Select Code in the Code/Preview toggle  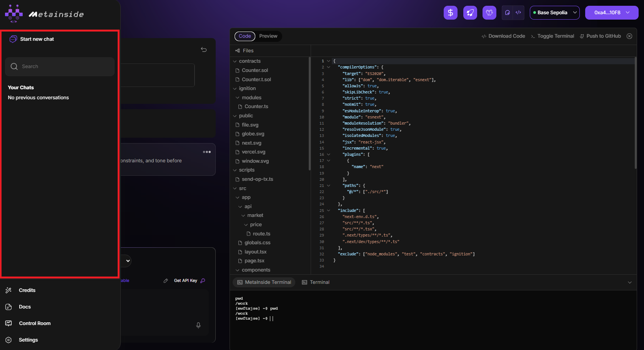click(x=245, y=36)
